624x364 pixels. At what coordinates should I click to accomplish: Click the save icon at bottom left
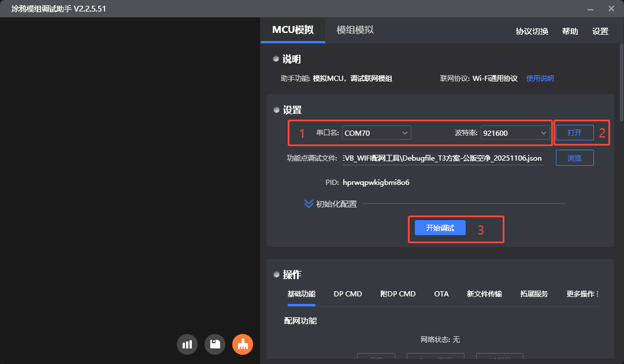click(x=214, y=344)
